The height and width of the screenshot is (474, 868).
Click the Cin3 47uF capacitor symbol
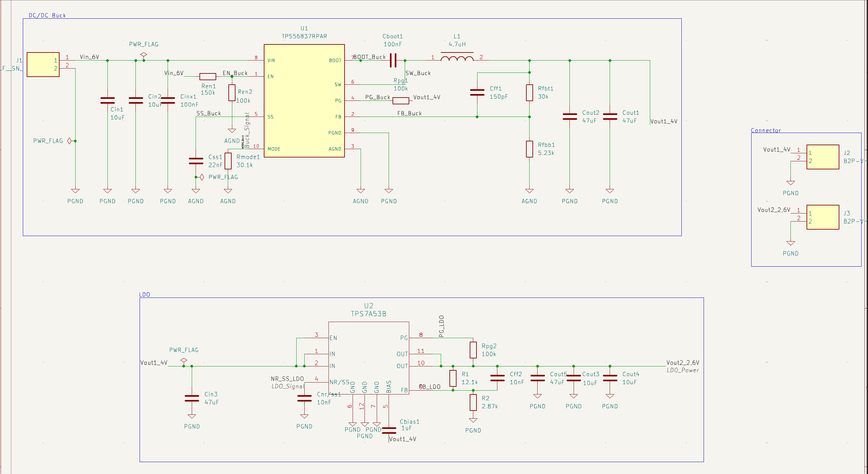click(192, 398)
